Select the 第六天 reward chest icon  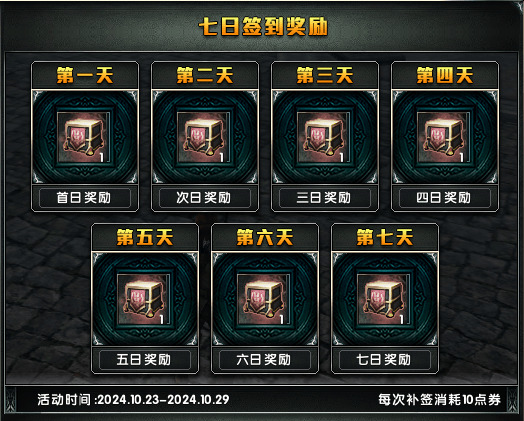click(x=264, y=299)
